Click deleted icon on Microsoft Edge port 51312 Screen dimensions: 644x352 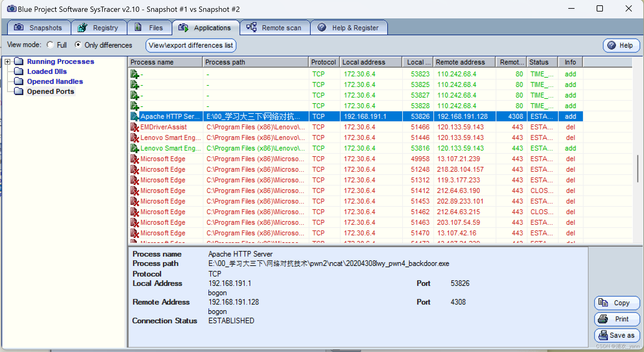pyautogui.click(x=135, y=180)
